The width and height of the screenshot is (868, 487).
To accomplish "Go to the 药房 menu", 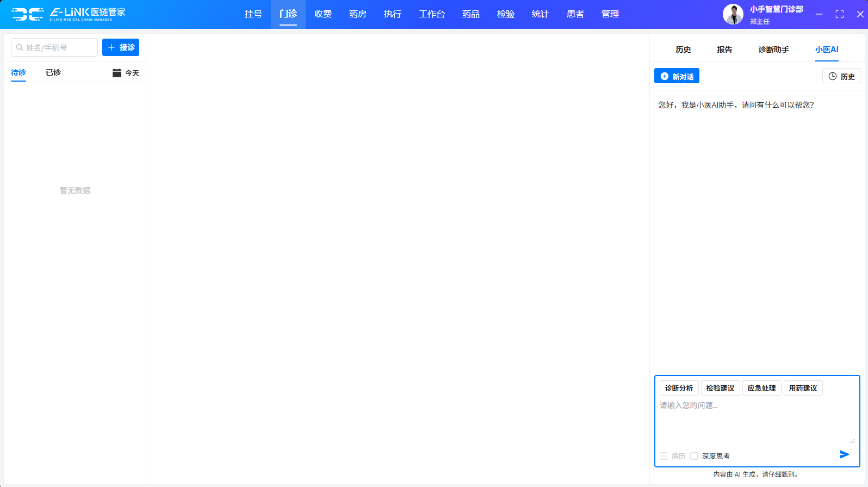I will coord(357,14).
